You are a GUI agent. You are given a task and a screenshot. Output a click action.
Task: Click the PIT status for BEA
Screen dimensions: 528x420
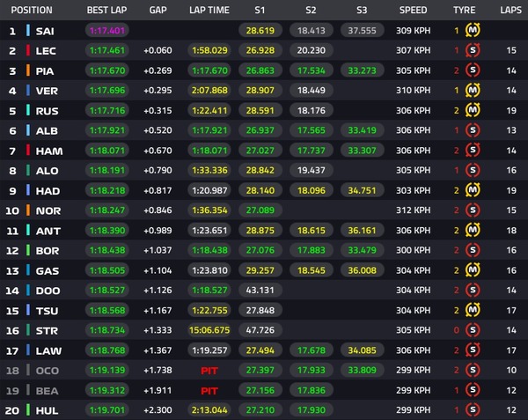(x=209, y=390)
